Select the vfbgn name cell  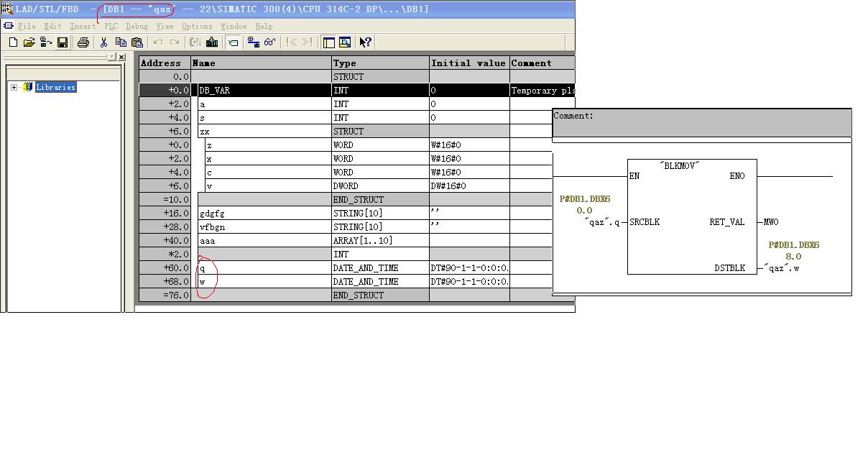point(264,227)
